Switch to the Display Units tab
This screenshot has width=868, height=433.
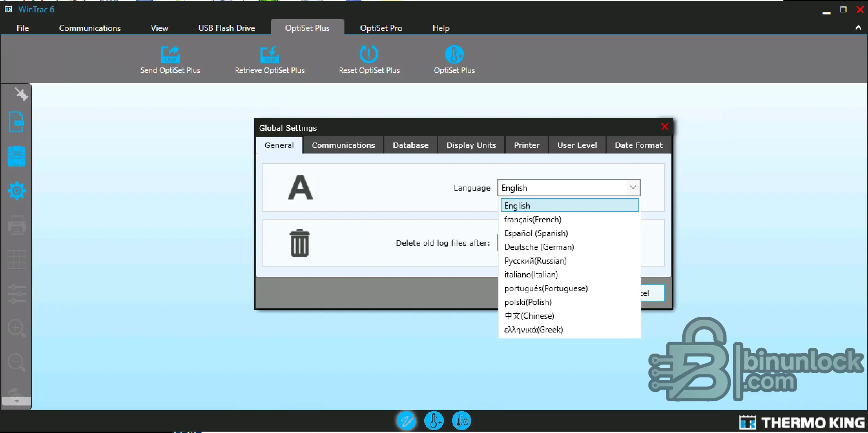(471, 145)
